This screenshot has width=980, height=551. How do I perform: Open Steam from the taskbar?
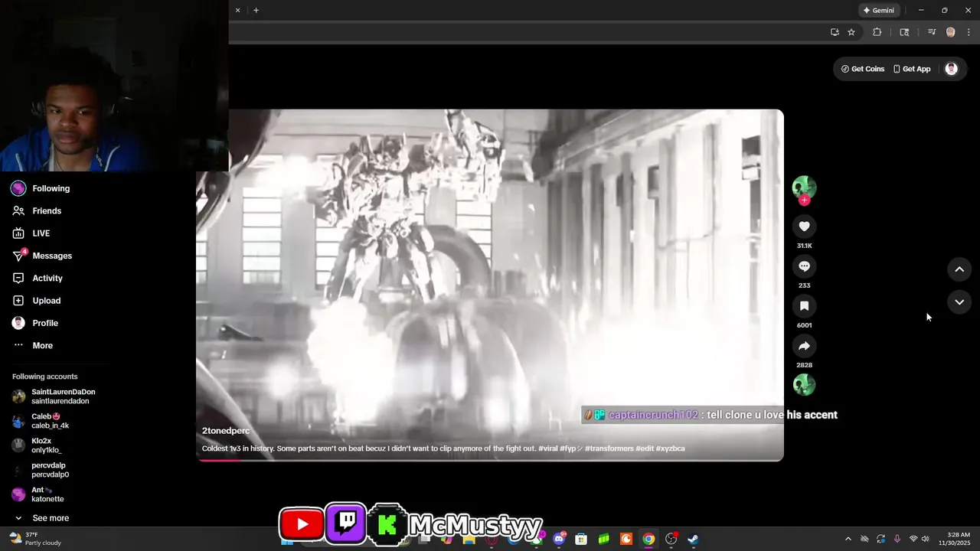tap(693, 539)
